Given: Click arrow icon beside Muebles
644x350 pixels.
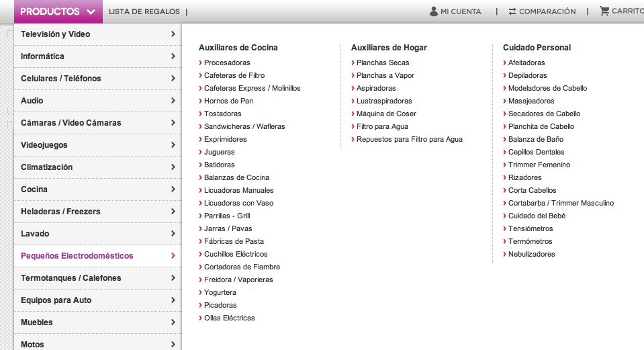Looking at the screenshot, I should (173, 322).
